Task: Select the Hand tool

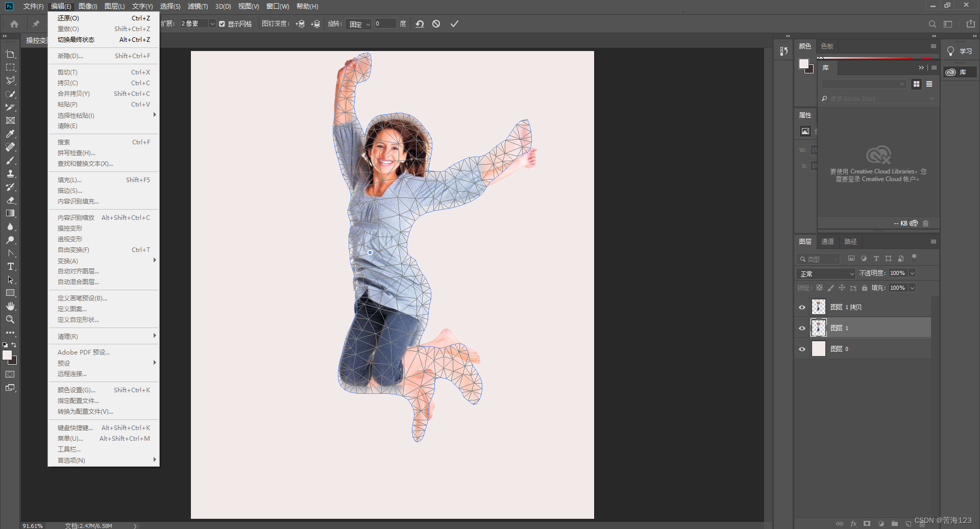Action: tap(10, 306)
